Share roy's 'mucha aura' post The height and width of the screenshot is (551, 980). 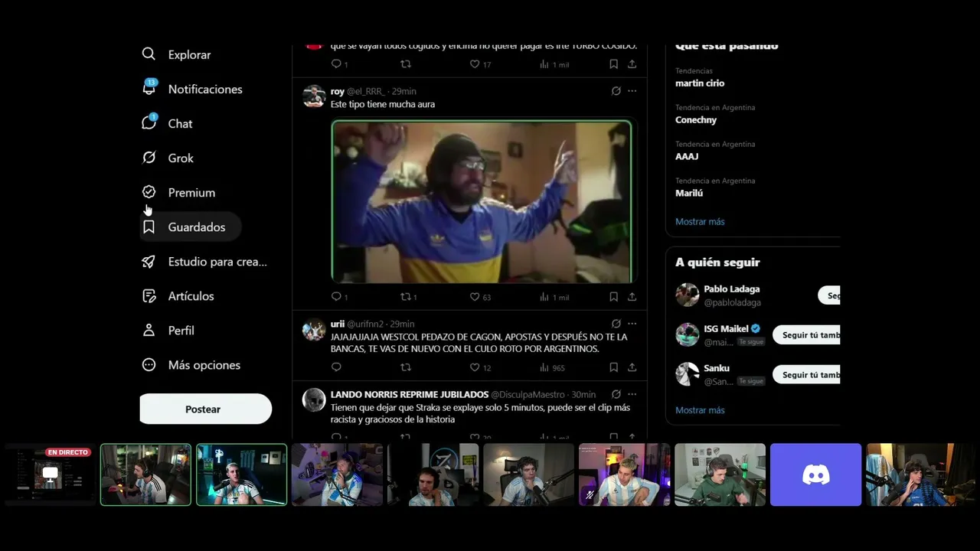pyautogui.click(x=632, y=297)
